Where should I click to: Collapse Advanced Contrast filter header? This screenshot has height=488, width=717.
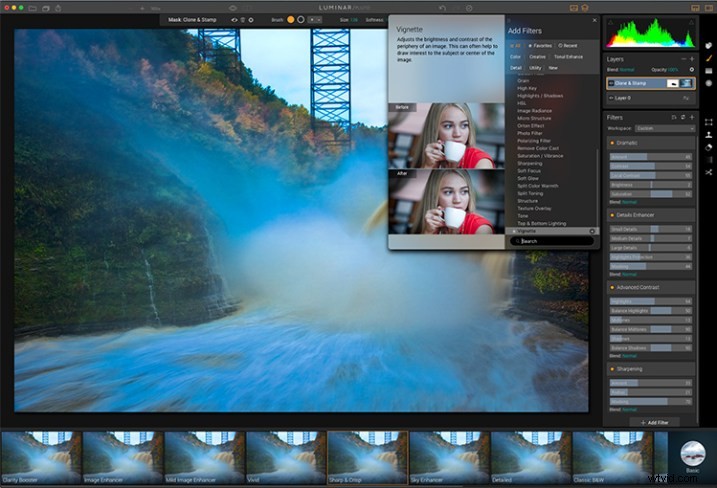[651, 287]
